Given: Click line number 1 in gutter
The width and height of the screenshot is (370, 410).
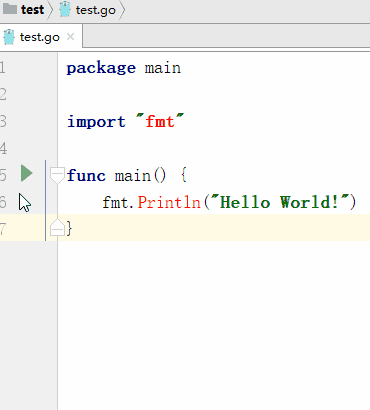Looking at the screenshot, I should (x=3, y=68).
